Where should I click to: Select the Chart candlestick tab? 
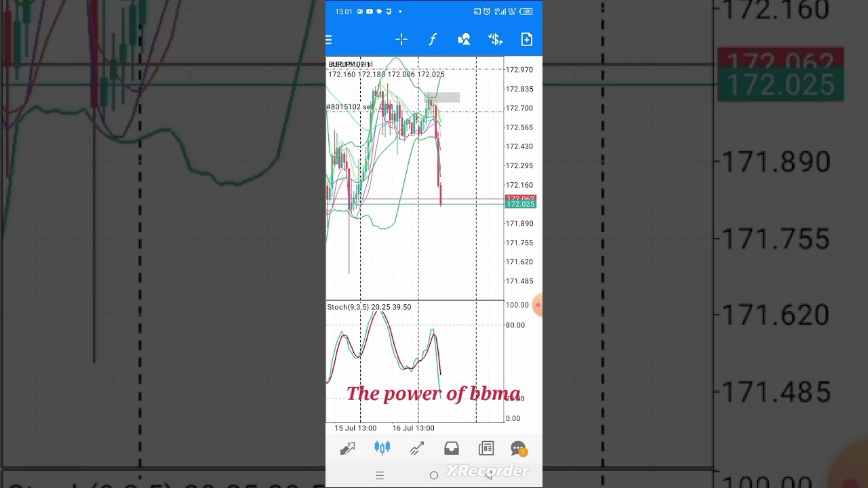point(382,448)
